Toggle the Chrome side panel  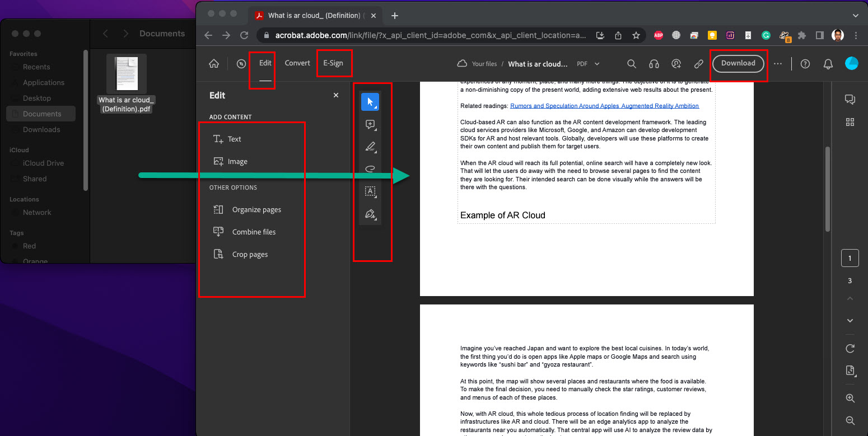click(819, 35)
